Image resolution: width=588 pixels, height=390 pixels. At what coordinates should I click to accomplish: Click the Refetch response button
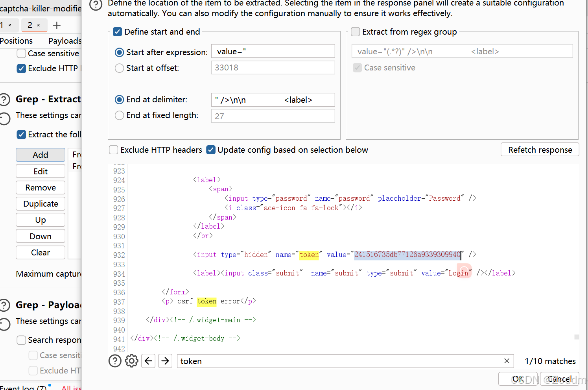tap(540, 150)
